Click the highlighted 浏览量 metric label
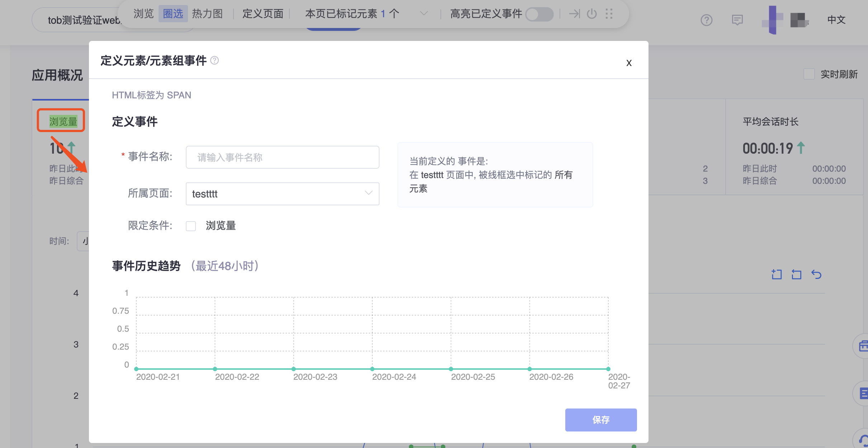This screenshot has height=448, width=868. (63, 121)
